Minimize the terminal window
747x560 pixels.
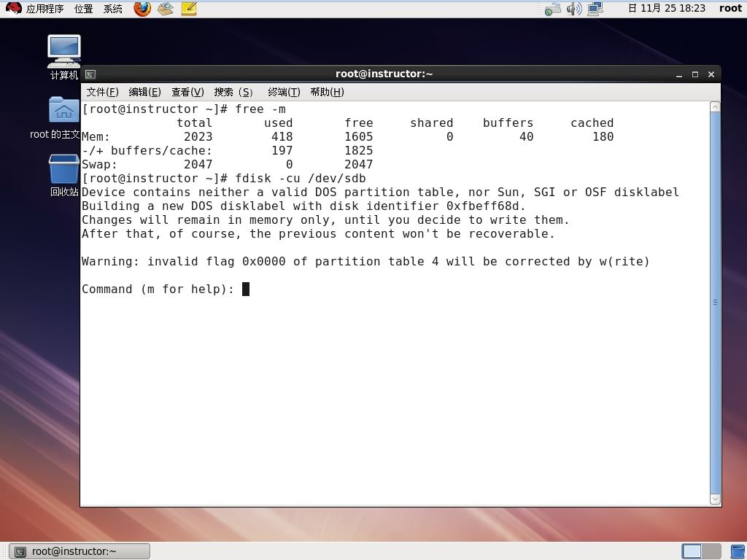pos(679,75)
